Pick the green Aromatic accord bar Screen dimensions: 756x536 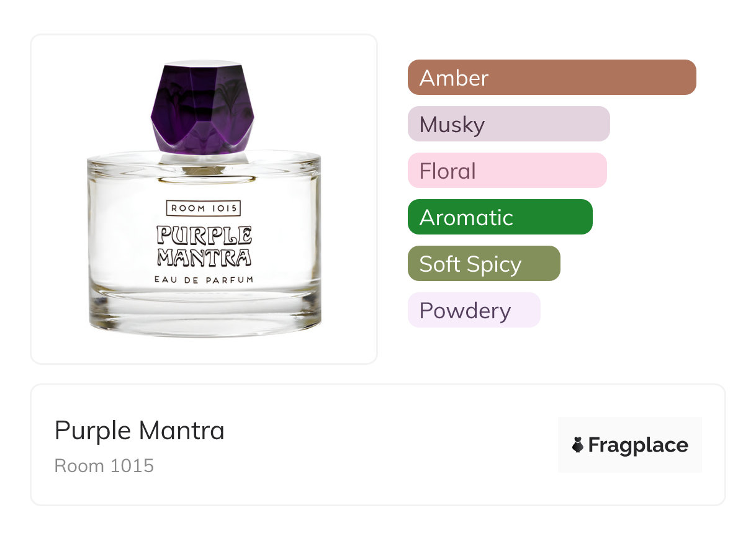pyautogui.click(x=500, y=217)
